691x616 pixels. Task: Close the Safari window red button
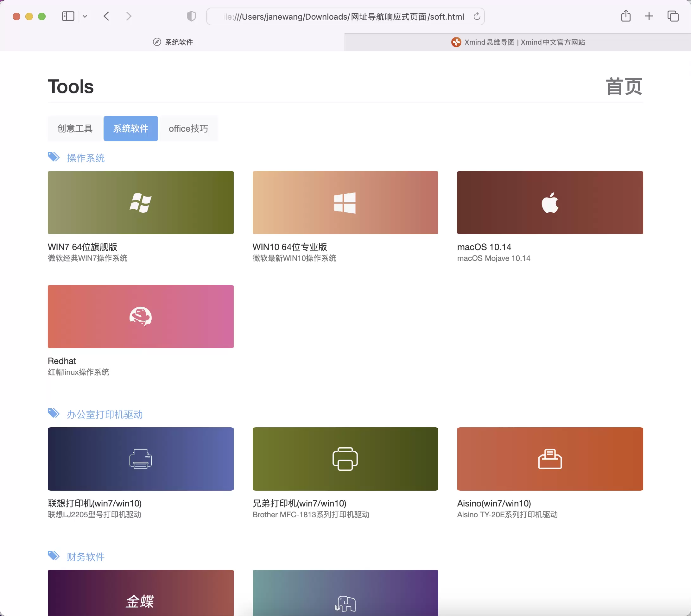tap(16, 16)
